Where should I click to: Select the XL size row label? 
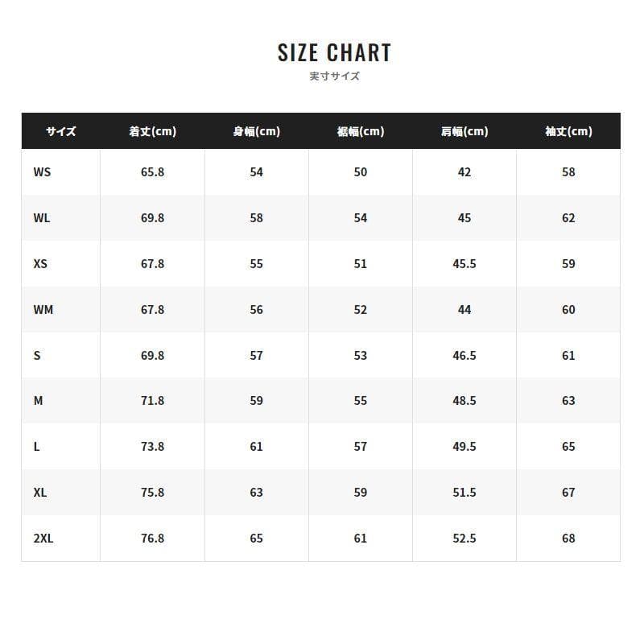(40, 493)
